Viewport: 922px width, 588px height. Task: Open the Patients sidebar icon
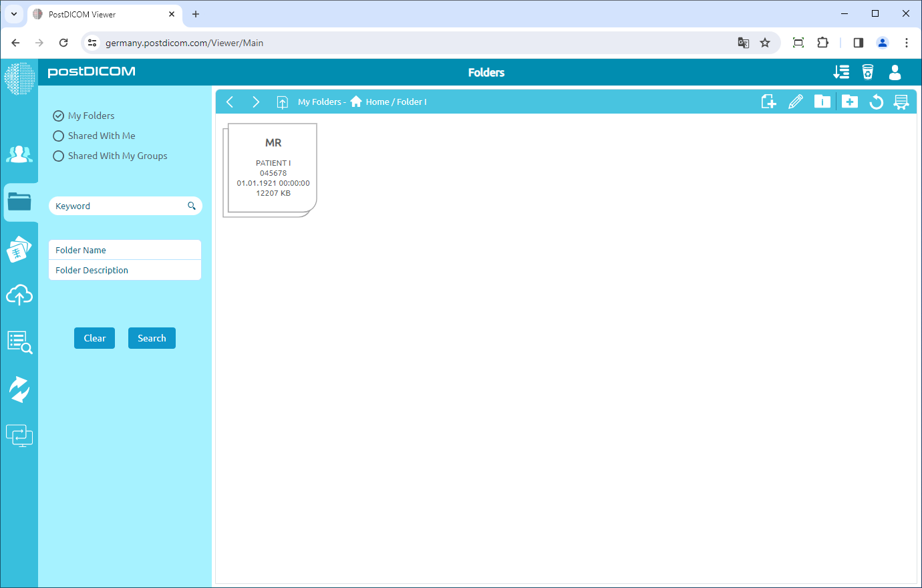19,154
